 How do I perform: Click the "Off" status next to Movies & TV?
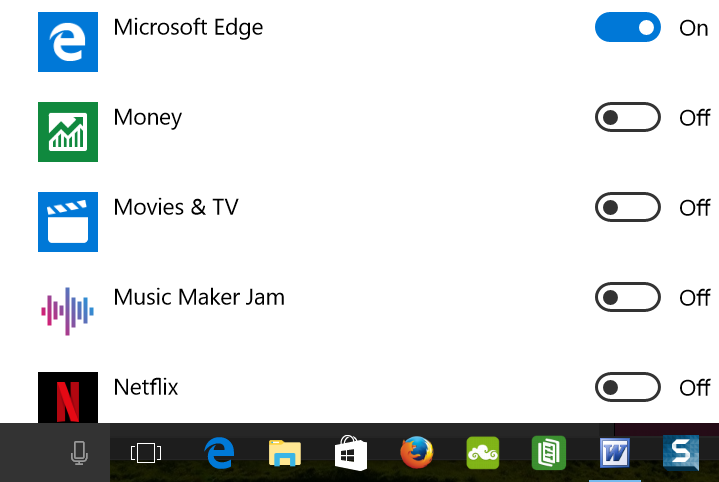[x=695, y=208]
